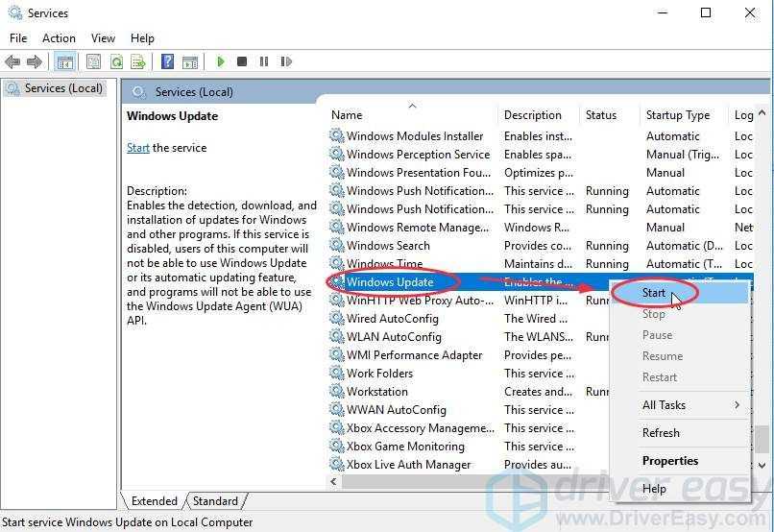The height and width of the screenshot is (532, 774).
Task: Select Services (Local) in the left tree
Action: pyautogui.click(x=62, y=88)
